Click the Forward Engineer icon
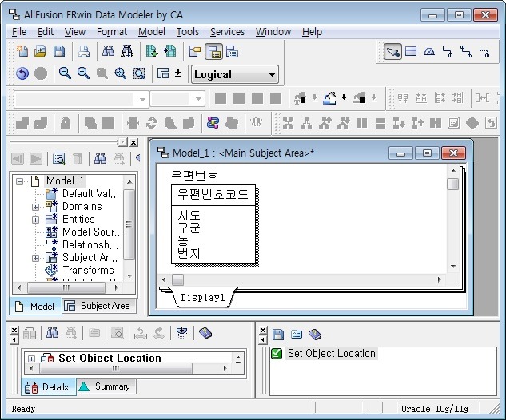Viewport: 506px width, 420px height. 152,52
